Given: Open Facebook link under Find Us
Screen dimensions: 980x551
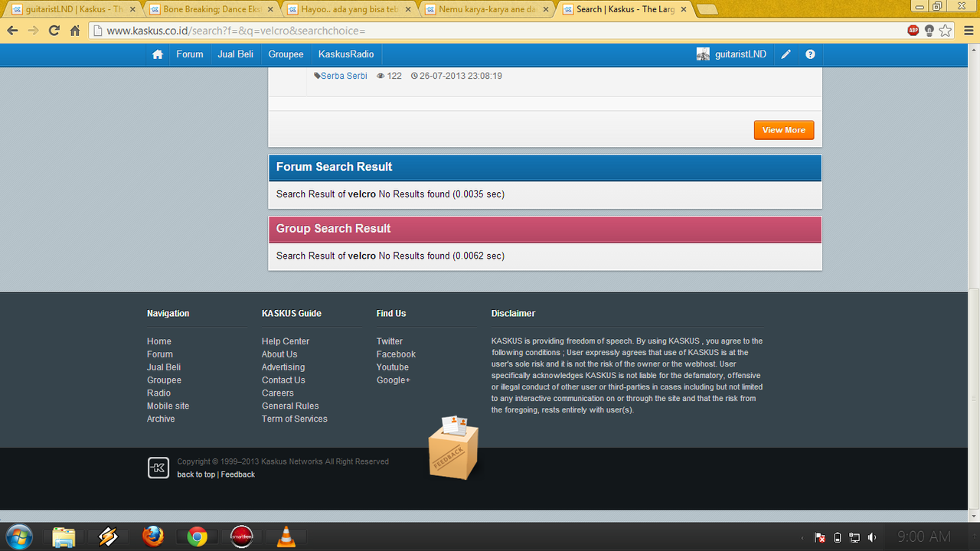Looking at the screenshot, I should click(x=396, y=354).
